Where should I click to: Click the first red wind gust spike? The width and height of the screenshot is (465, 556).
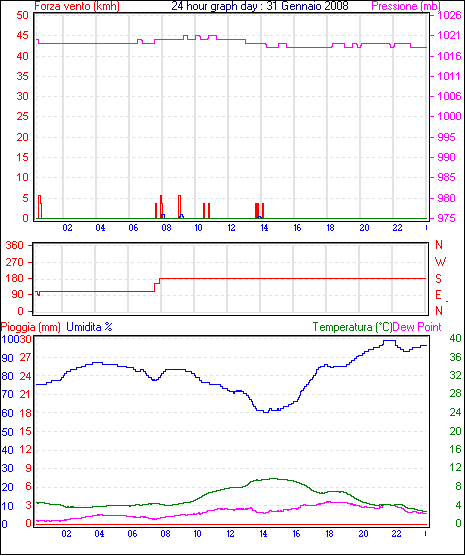pos(40,207)
